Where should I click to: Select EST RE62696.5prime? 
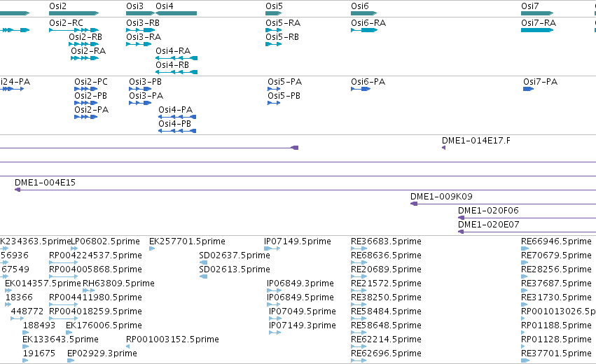click(359, 360)
